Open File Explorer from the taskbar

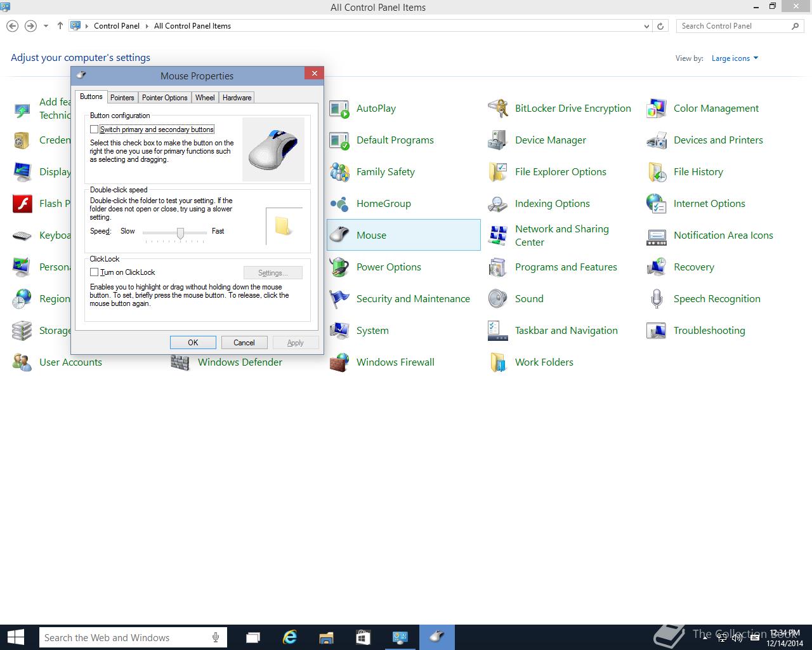click(326, 637)
